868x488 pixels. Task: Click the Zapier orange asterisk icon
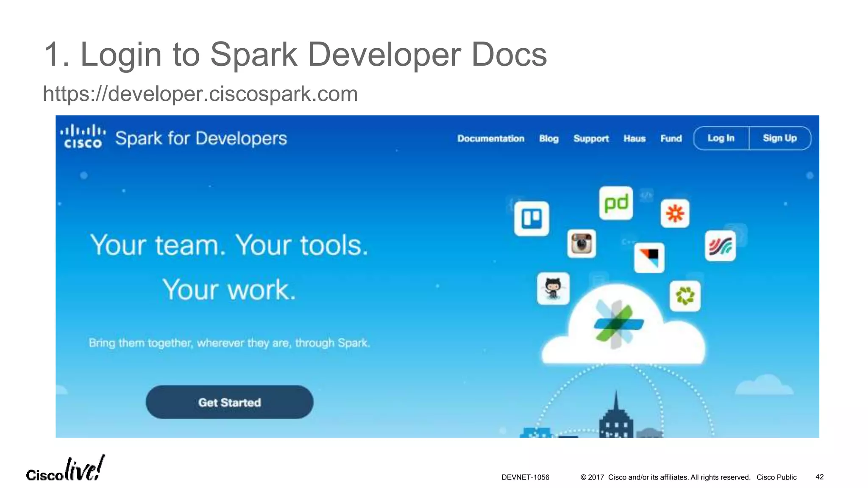coord(675,213)
